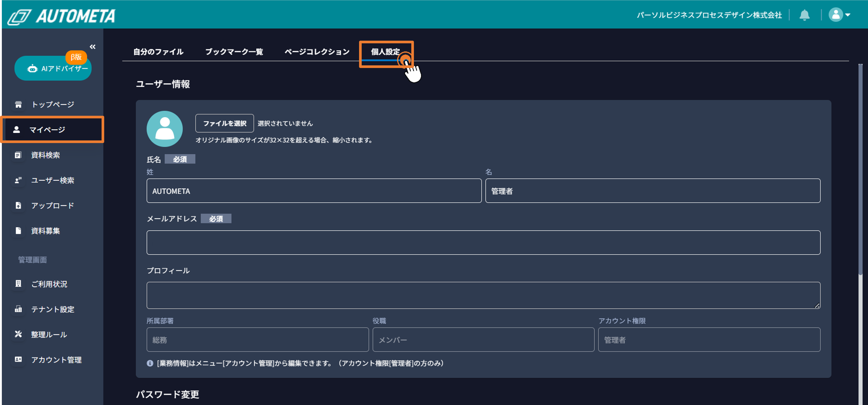Select マイページ in the sidebar
This screenshot has width=868, height=405.
click(52, 130)
